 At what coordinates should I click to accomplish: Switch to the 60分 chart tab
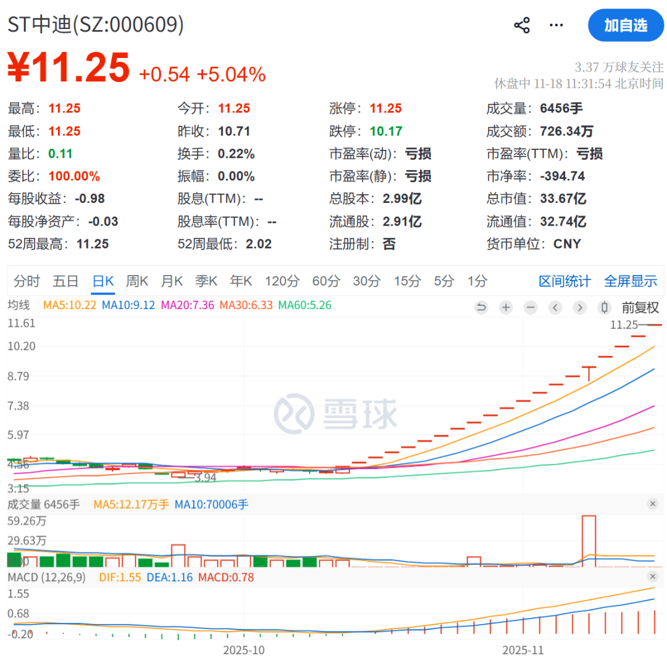pyautogui.click(x=326, y=281)
